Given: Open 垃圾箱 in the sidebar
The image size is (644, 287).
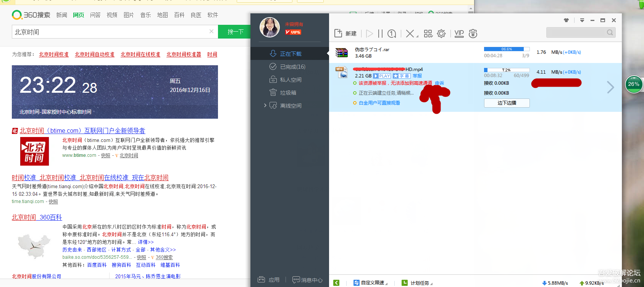Looking at the screenshot, I should 290,93.
